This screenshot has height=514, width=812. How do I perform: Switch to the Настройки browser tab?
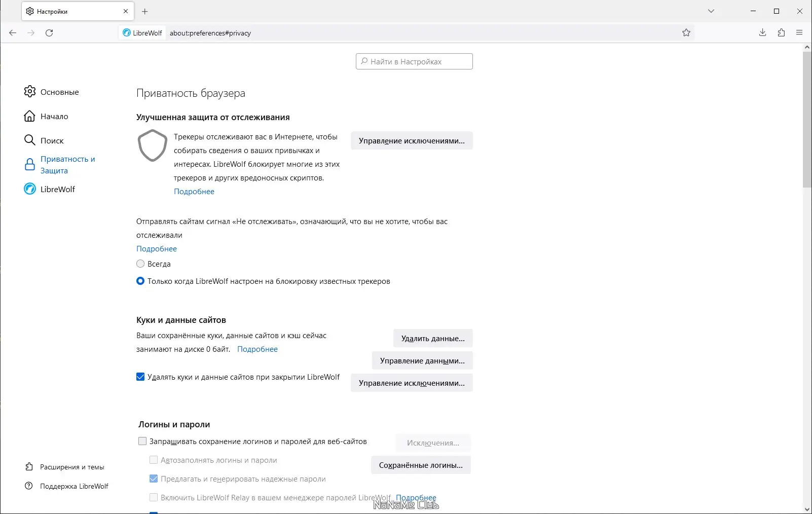(x=78, y=11)
